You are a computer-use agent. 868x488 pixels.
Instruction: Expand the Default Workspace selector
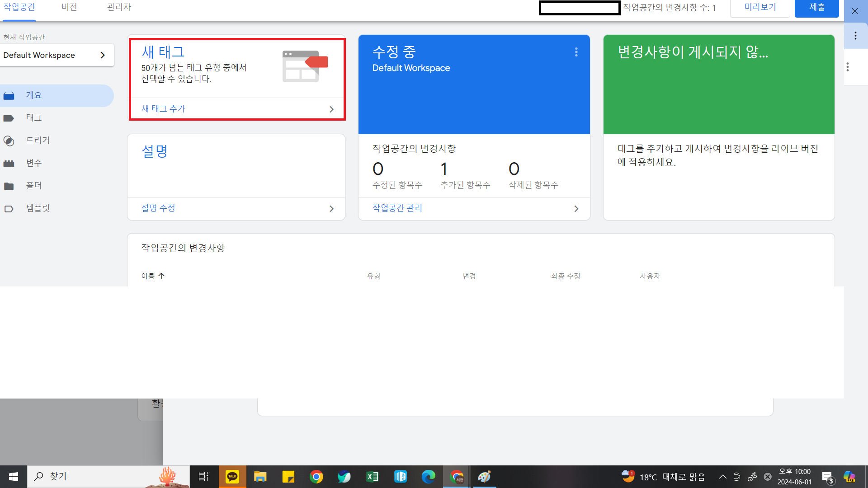pyautogui.click(x=57, y=55)
